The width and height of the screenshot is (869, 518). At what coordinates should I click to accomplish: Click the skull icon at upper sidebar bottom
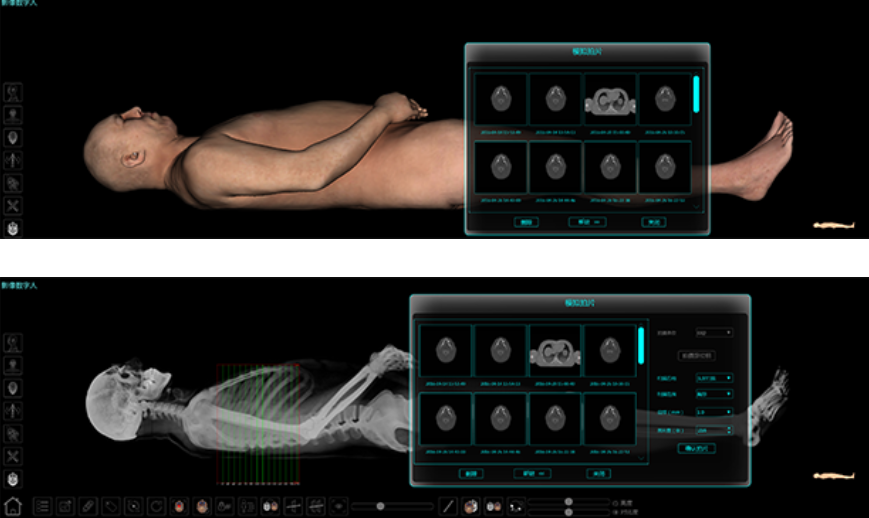tap(14, 229)
